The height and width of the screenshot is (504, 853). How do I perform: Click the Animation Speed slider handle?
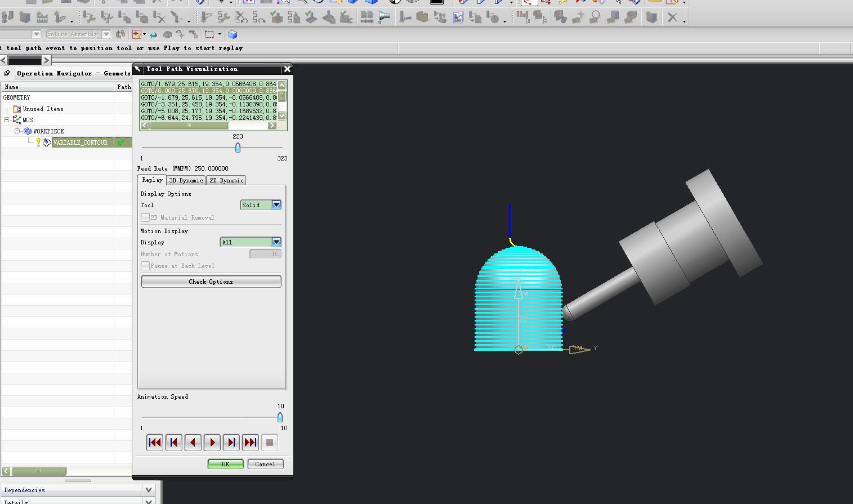pyautogui.click(x=280, y=417)
